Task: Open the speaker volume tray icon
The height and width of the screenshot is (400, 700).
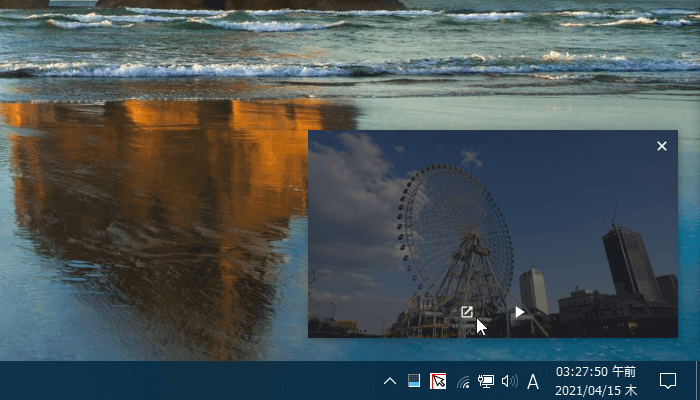Action: tap(509, 381)
